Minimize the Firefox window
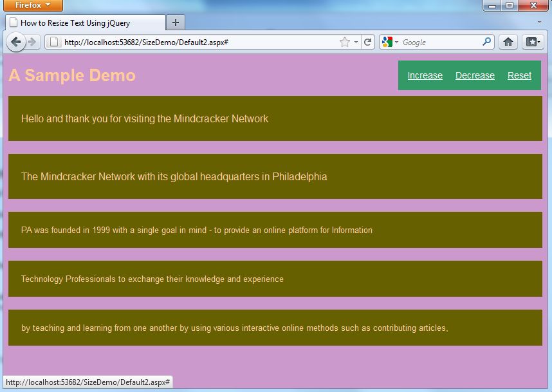Screen dimensions: 552x392 tap(492, 5)
